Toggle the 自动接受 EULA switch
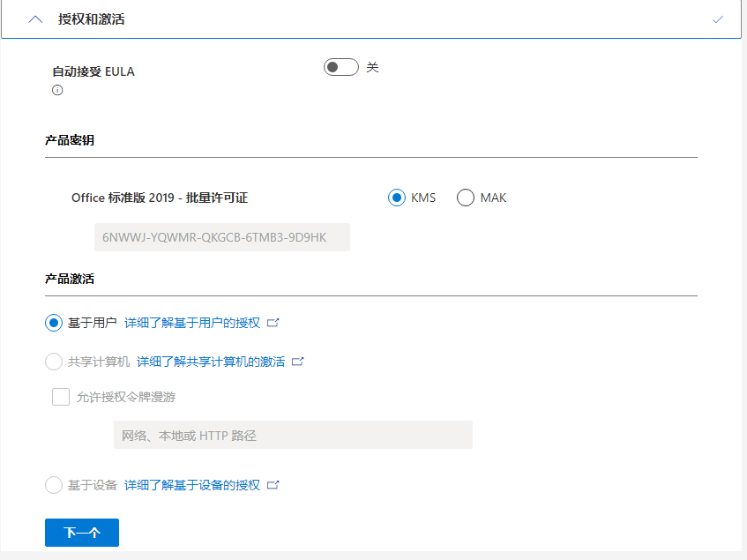Screen dimensions: 747x560 tap(341, 67)
